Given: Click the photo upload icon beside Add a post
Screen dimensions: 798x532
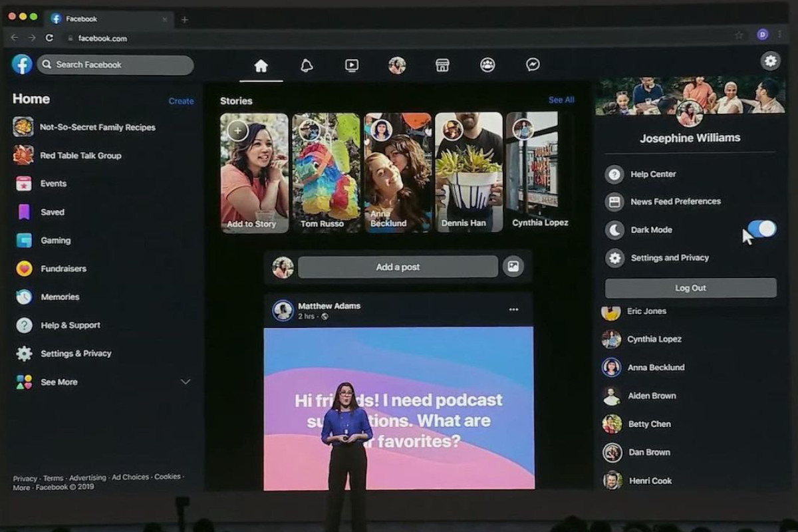Looking at the screenshot, I should coord(513,267).
